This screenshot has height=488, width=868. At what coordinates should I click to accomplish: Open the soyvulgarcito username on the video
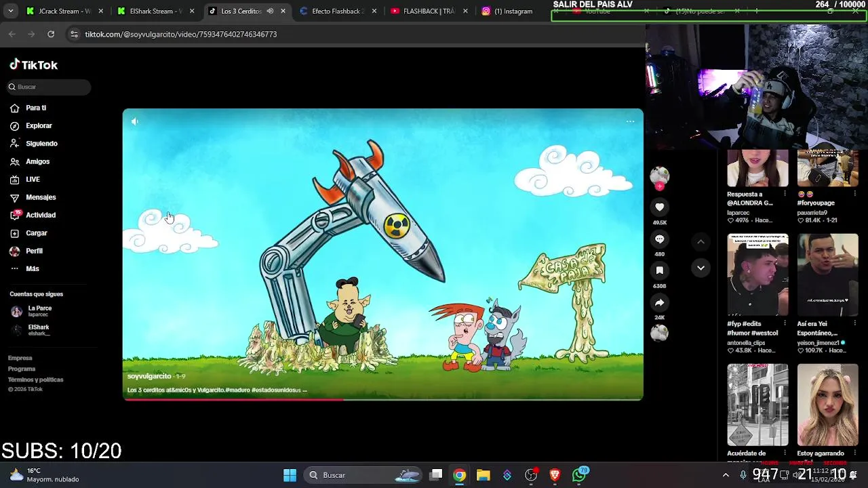[149, 376]
